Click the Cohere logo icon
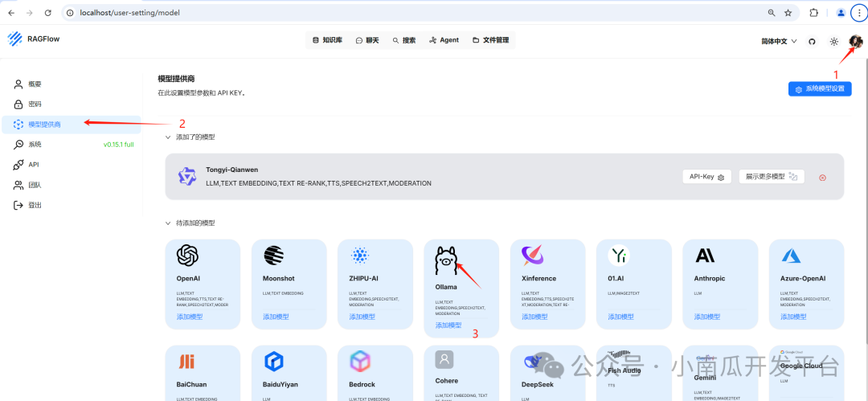 coord(444,359)
